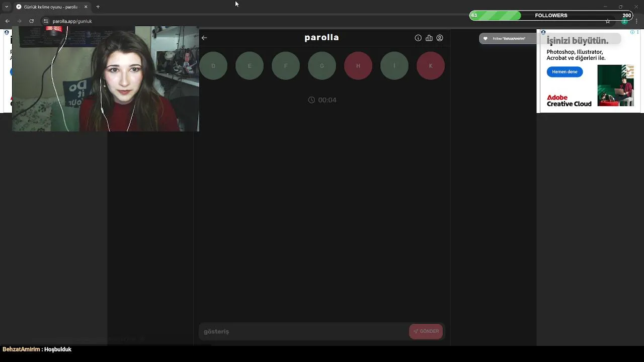The width and height of the screenshot is (644, 362).
Task: Click Hemen dene button in Adobe ad
Action: pyautogui.click(x=565, y=72)
